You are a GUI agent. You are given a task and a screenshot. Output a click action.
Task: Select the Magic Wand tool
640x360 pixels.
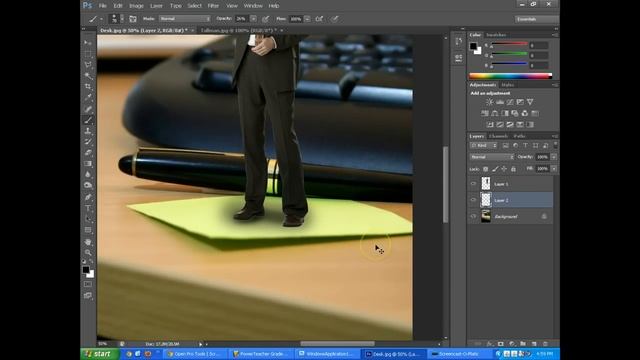click(88, 76)
